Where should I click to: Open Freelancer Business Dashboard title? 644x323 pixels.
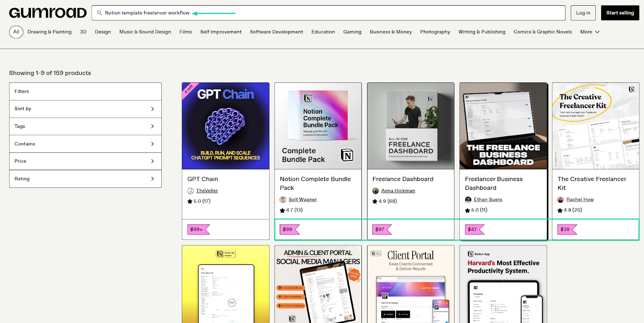494,183
